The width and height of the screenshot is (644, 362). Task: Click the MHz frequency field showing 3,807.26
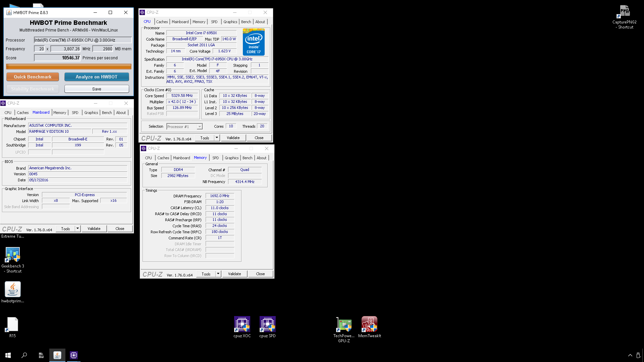tap(65, 49)
